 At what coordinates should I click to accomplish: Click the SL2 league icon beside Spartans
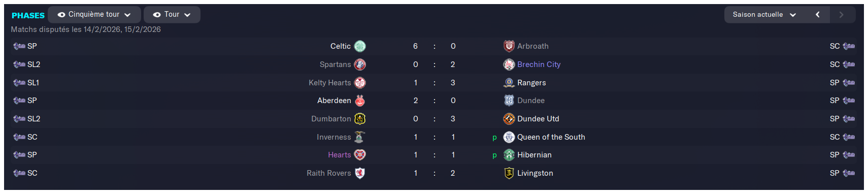(19, 64)
